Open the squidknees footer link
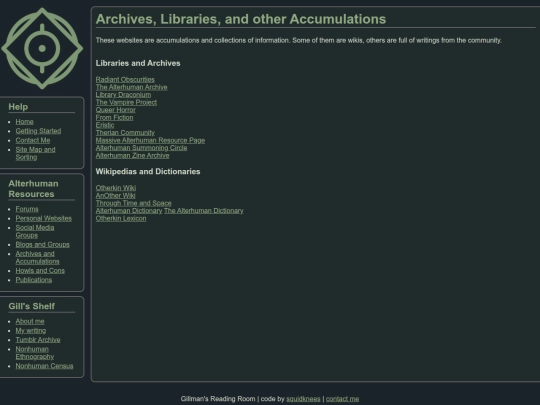This screenshot has width=540, height=405. [303, 399]
